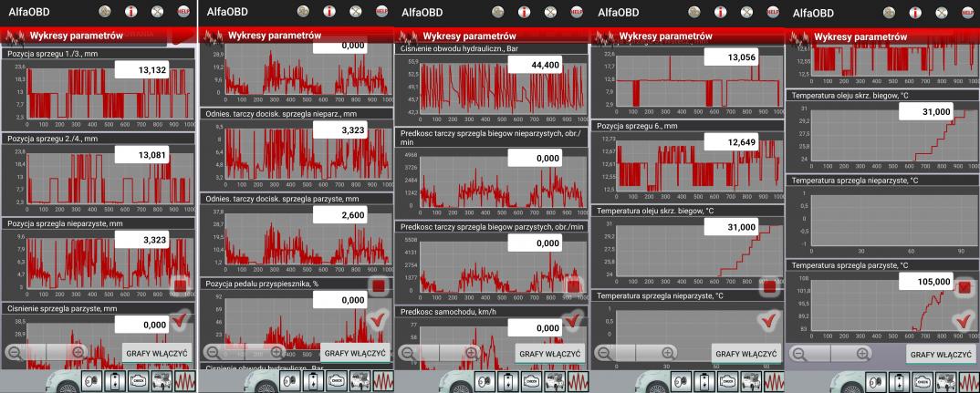980x393 pixels.
Task: Click the 2,600 value box
Action: pos(340,215)
